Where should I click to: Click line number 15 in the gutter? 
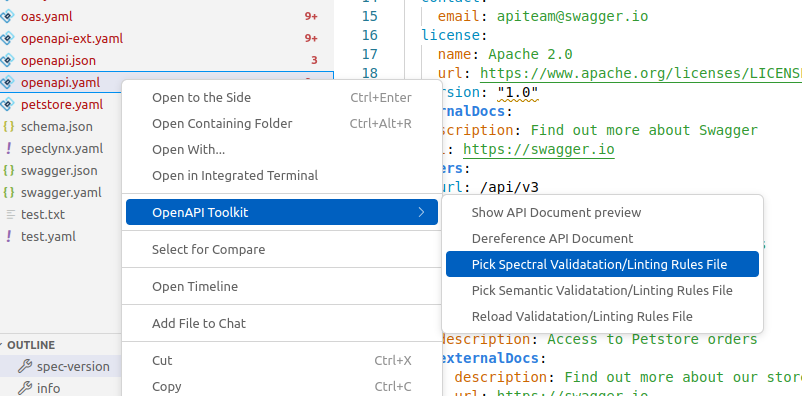369,16
